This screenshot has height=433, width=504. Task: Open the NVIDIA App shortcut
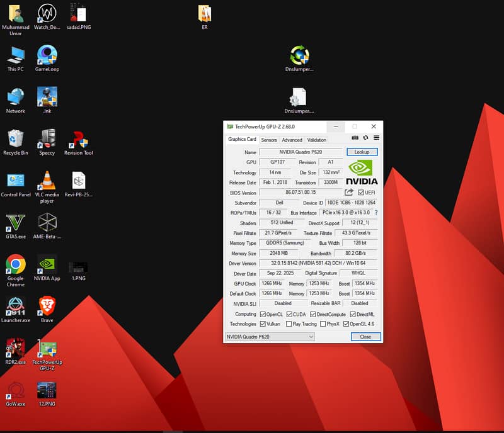click(46, 264)
